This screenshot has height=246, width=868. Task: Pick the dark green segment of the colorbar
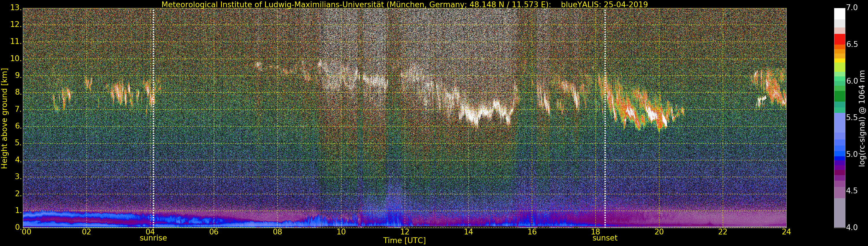point(839,96)
